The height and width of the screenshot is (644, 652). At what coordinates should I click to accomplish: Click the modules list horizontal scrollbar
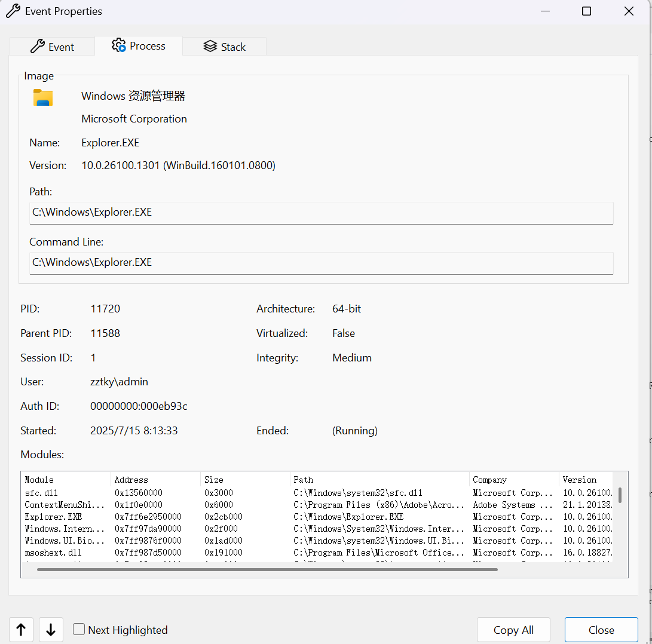[267, 569]
